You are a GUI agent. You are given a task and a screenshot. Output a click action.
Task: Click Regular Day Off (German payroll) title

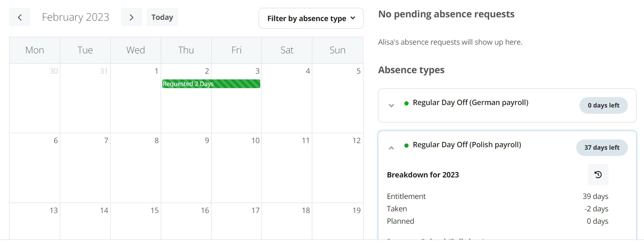tap(471, 103)
